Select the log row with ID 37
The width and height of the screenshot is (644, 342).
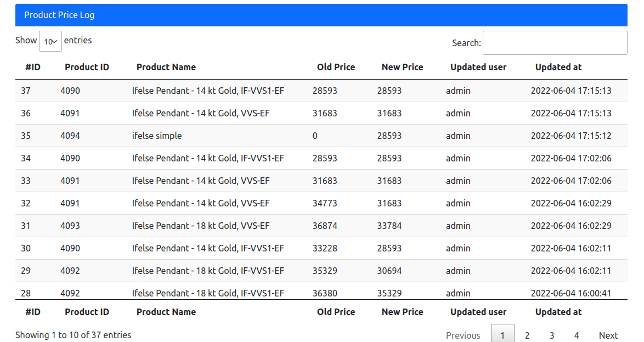coord(321,91)
